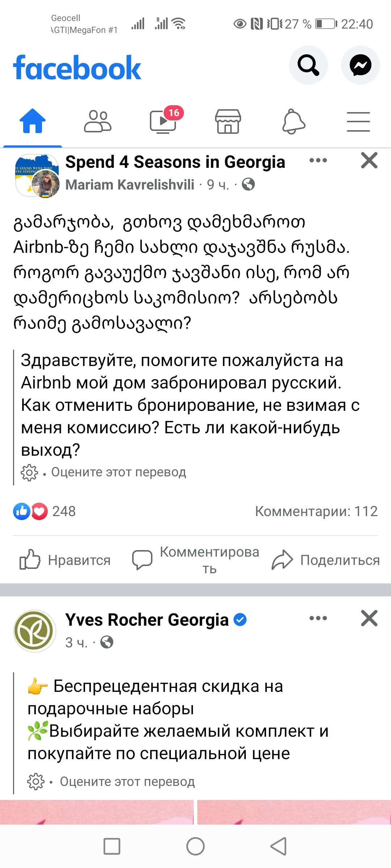Open options for Yves Rocher Georgia post

tap(318, 618)
